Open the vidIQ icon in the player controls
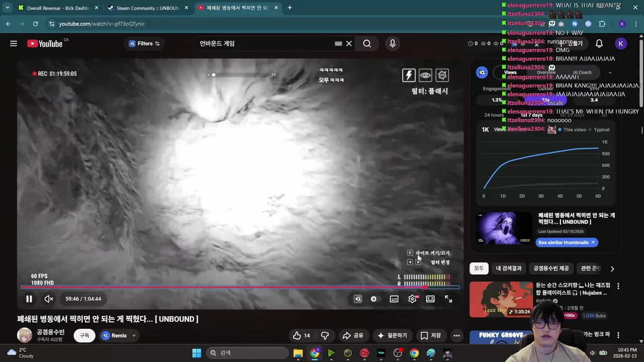644x362 pixels. [x=358, y=299]
